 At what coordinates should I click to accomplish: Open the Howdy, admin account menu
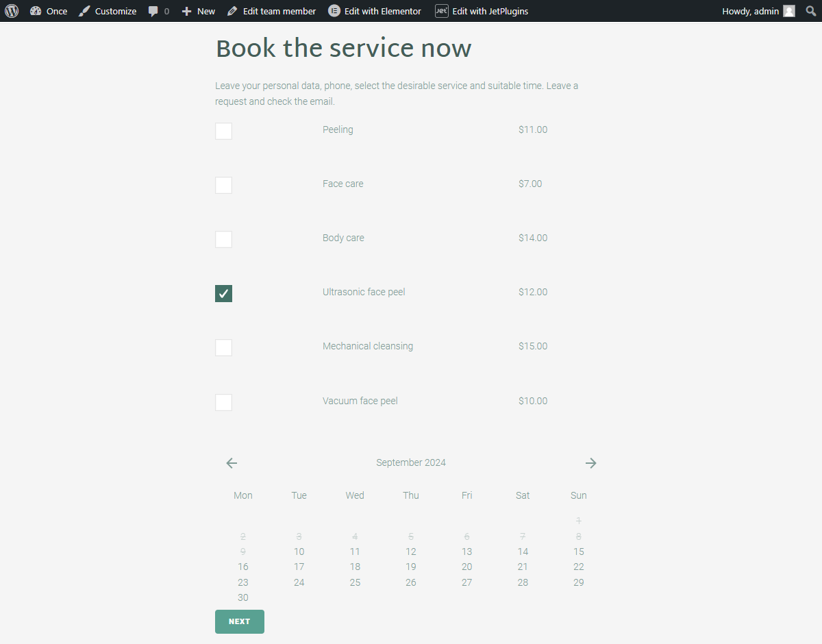(x=749, y=11)
